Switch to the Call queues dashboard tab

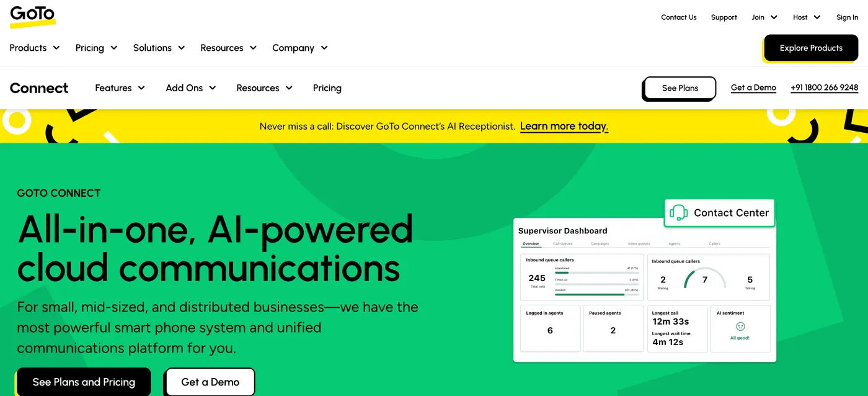[x=562, y=244]
